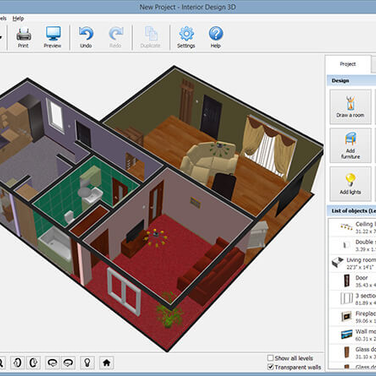Undo the last action

pyautogui.click(x=86, y=37)
